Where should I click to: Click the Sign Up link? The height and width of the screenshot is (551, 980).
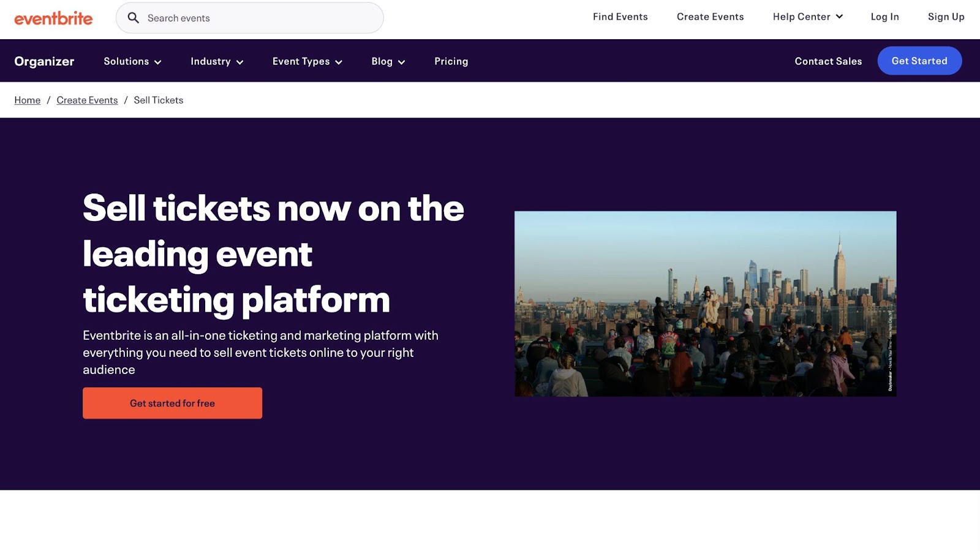[x=946, y=17]
